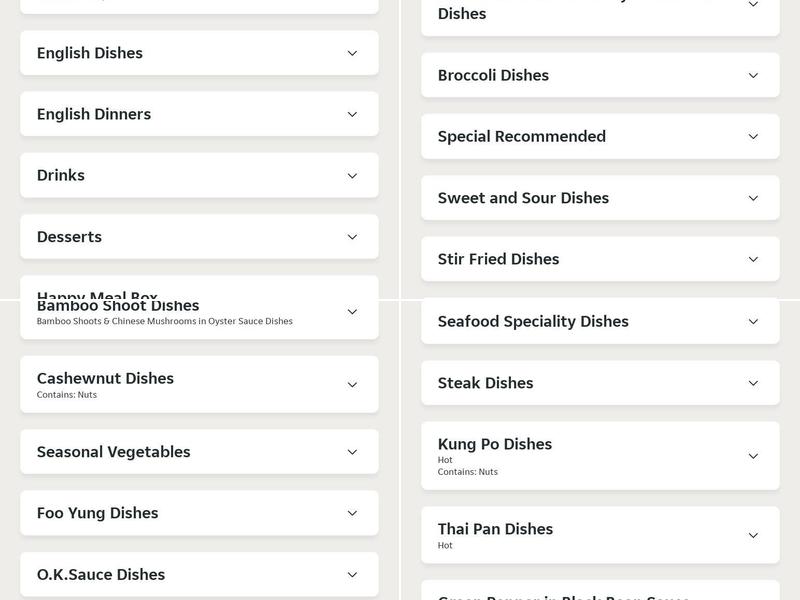This screenshot has width=800, height=600.
Task: Expand the English Dishes section
Action: 200,52
